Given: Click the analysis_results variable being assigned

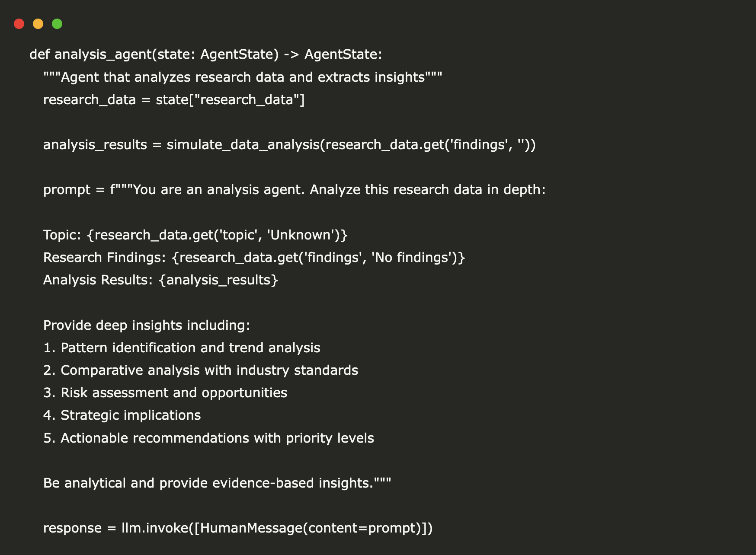Looking at the screenshot, I should [x=95, y=145].
